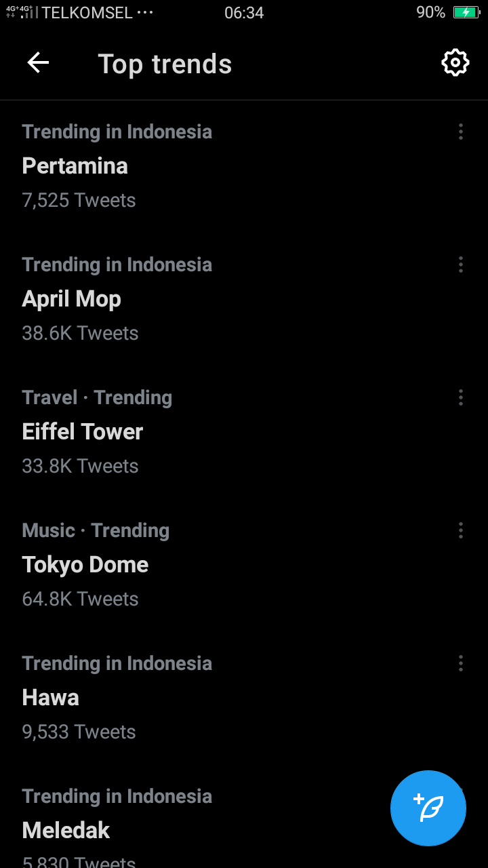Open more options for Pertamina trend
The image size is (488, 868).
click(x=461, y=132)
